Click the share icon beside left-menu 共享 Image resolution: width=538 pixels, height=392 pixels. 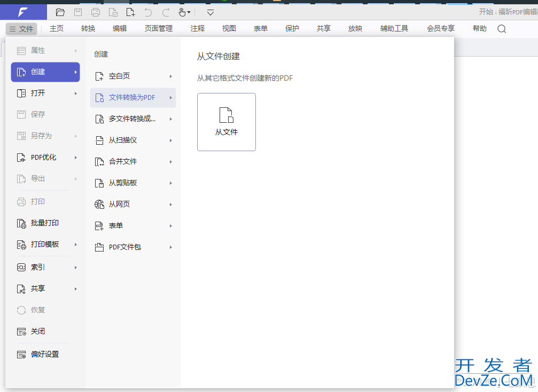[x=21, y=289]
